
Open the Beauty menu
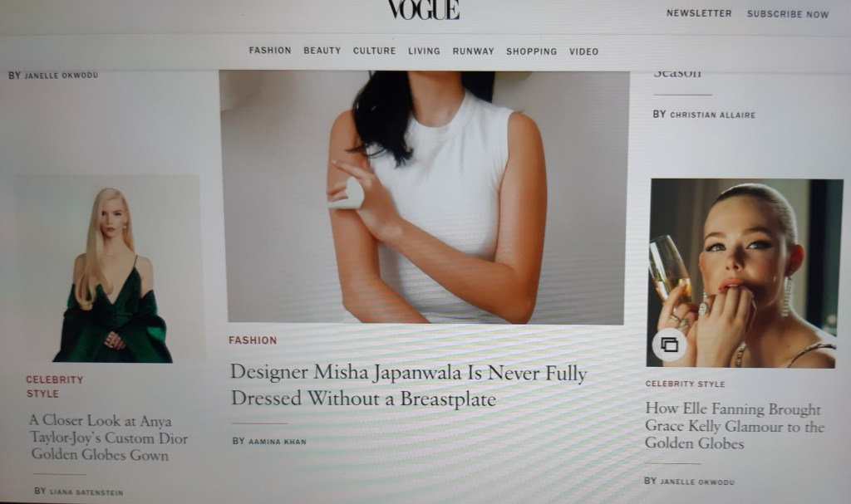[322, 51]
